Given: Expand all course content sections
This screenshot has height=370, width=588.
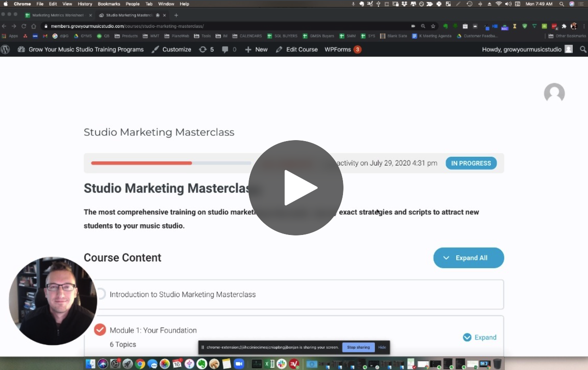Looking at the screenshot, I should 468,258.
